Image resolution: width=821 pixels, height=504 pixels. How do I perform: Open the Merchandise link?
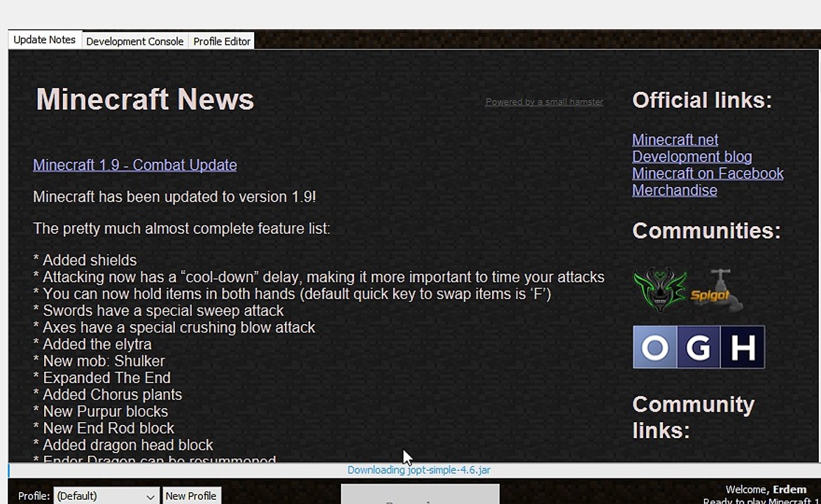tap(675, 190)
